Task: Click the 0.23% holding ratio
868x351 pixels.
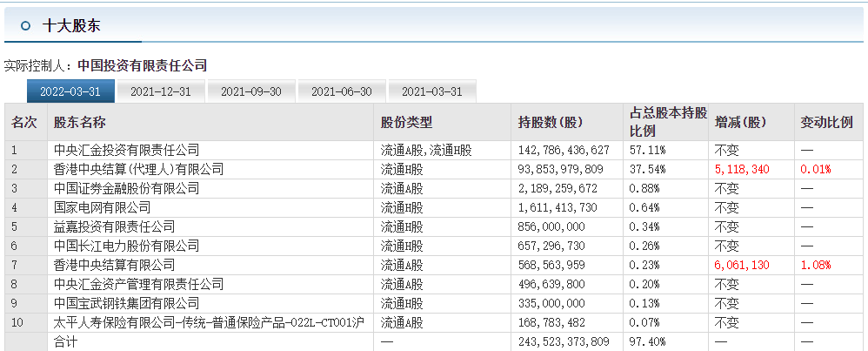Action: coord(644,265)
